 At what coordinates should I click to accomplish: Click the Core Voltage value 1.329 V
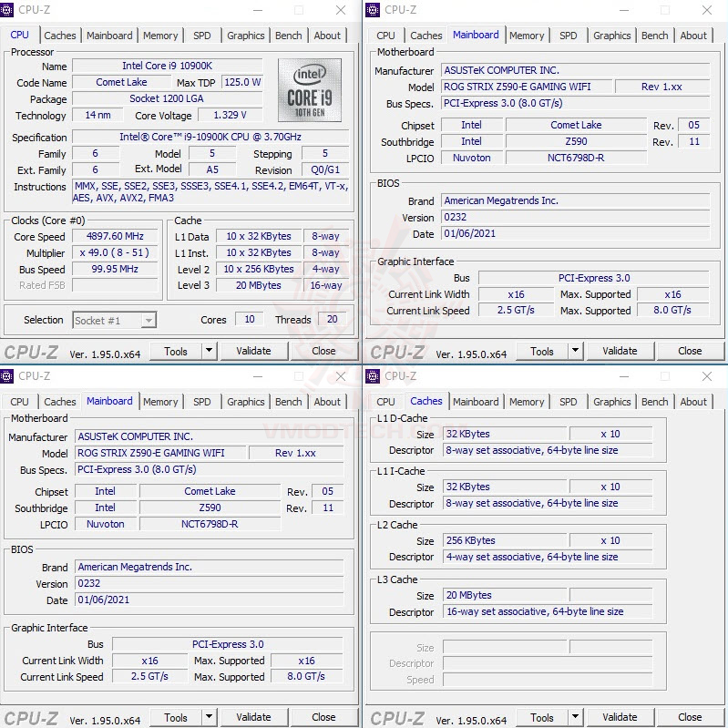[x=230, y=115]
